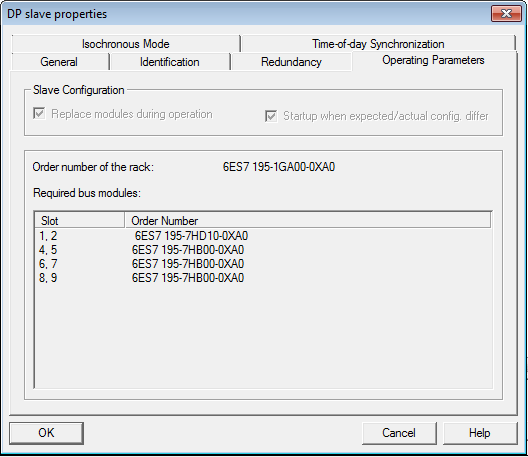The image size is (528, 457).
Task: Toggle Replace modules during operation checkbox
Action: point(39,113)
